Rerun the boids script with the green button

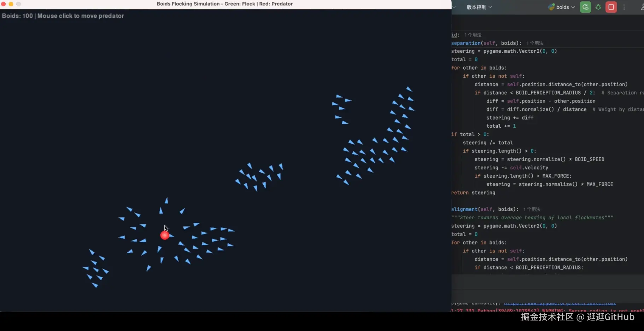[585, 7]
